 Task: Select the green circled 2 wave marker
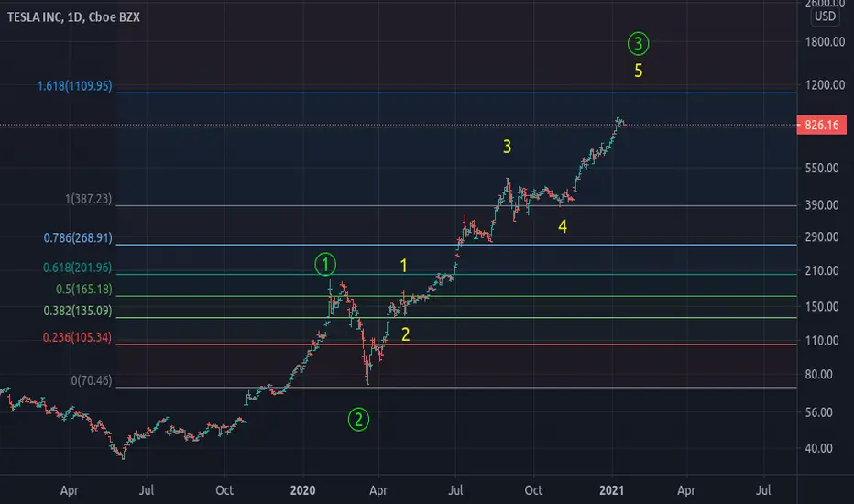[358, 420]
